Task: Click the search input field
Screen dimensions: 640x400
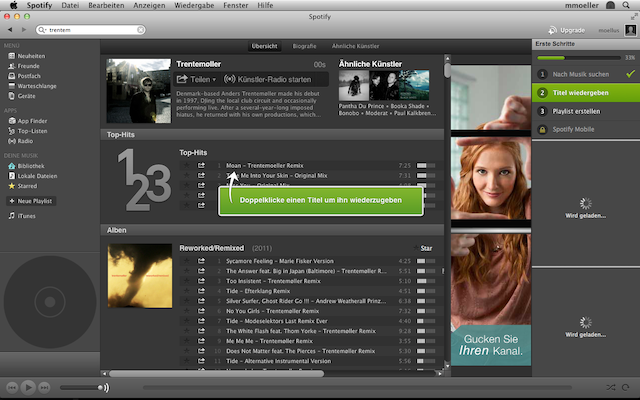Action: click(x=92, y=30)
